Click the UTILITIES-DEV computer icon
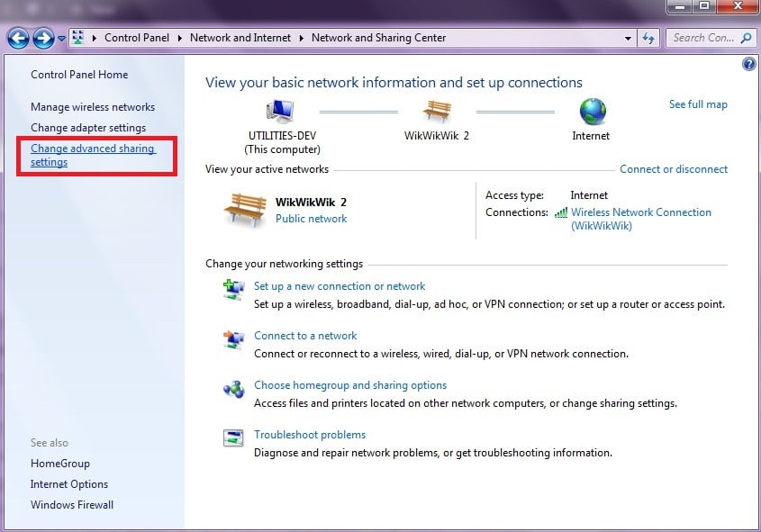The width and height of the screenshot is (761, 532). (281, 111)
